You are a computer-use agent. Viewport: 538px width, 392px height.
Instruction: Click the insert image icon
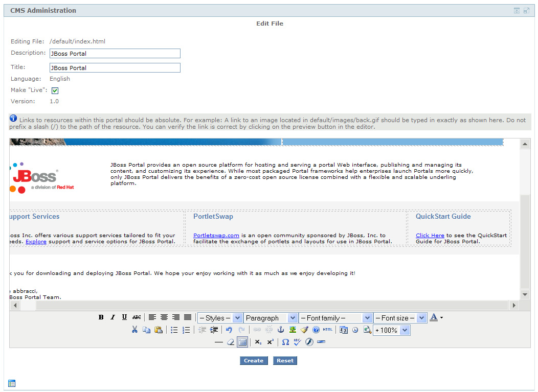coord(293,330)
